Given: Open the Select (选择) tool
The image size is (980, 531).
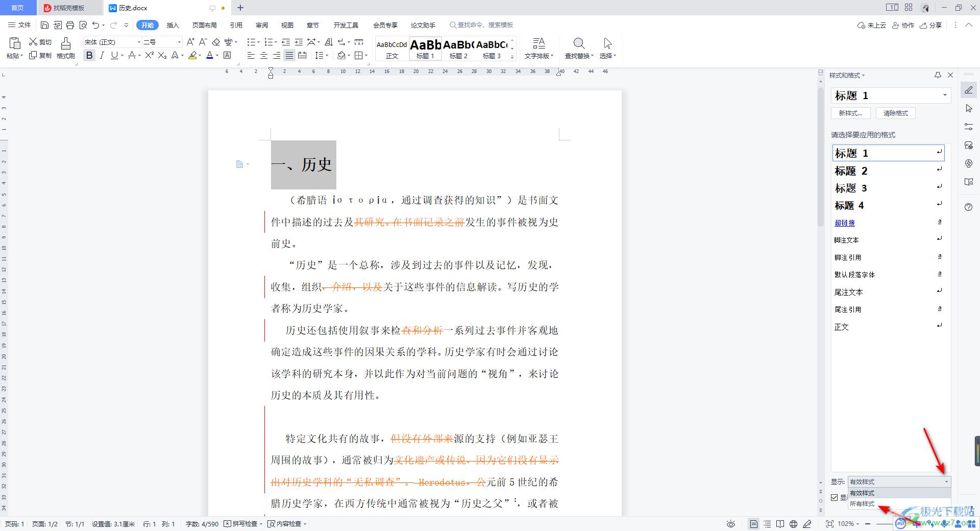Looking at the screenshot, I should pyautogui.click(x=607, y=49).
